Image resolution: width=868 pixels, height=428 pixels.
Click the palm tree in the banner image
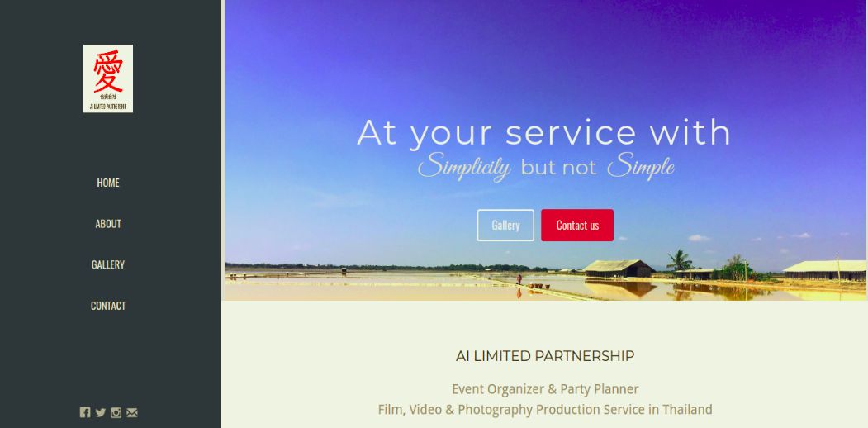point(680,259)
